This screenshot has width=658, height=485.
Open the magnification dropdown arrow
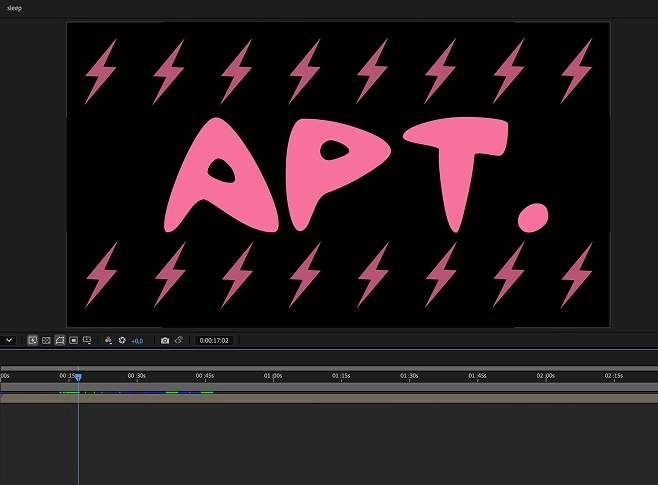(x=8, y=341)
